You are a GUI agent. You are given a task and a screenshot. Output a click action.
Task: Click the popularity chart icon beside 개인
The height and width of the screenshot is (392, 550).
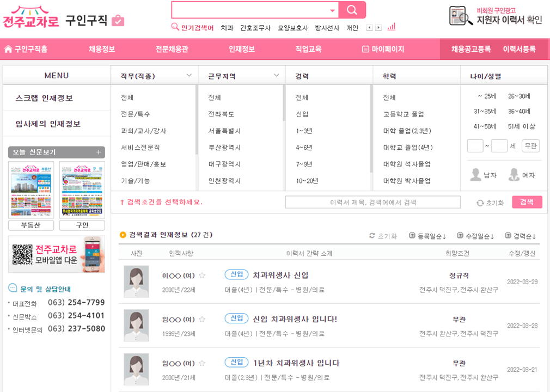391,26
